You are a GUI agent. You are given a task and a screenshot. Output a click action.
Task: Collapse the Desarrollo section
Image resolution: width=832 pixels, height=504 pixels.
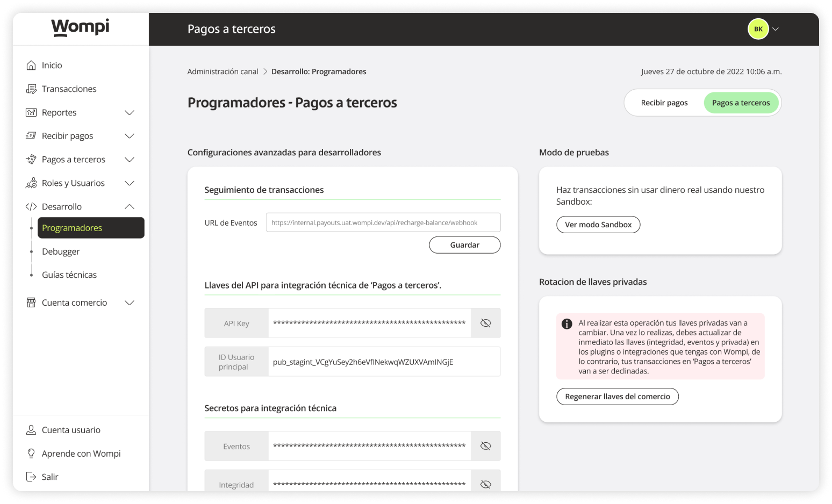[x=129, y=206]
